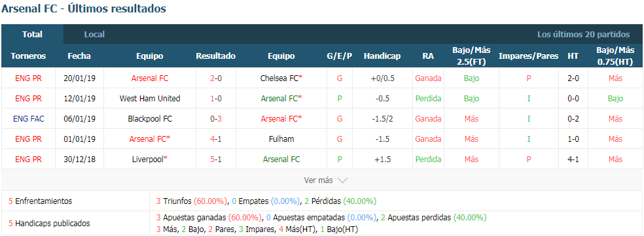This screenshot has height=236, width=644.
Task: Click the Bajo/Más 2.5(FT) column header
Action: click(x=471, y=56)
